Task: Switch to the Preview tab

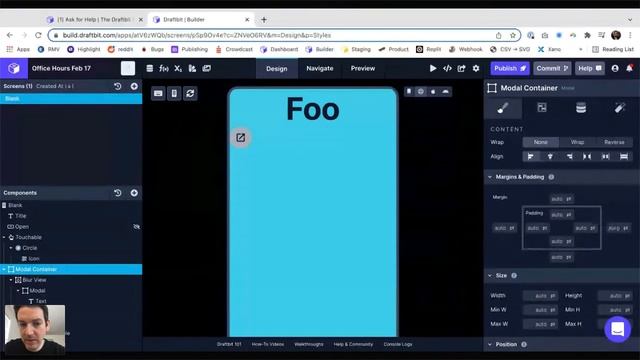Action: (x=363, y=69)
